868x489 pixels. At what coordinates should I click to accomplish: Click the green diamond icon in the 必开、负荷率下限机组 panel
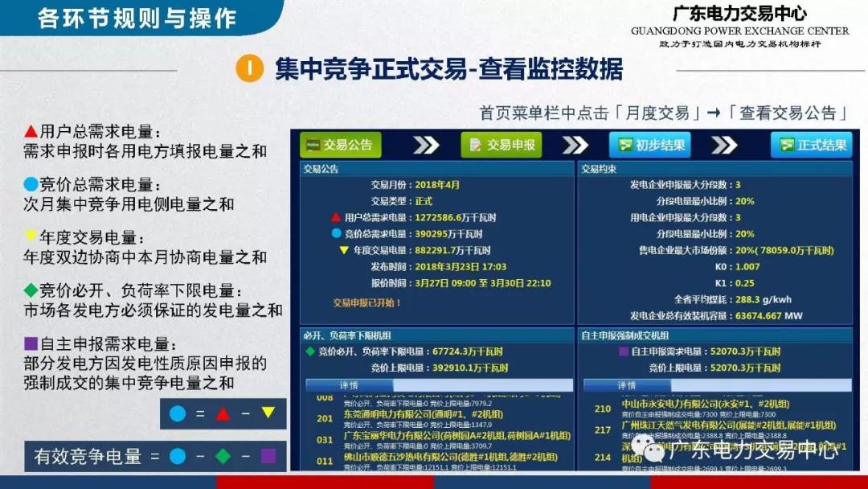click(x=309, y=351)
